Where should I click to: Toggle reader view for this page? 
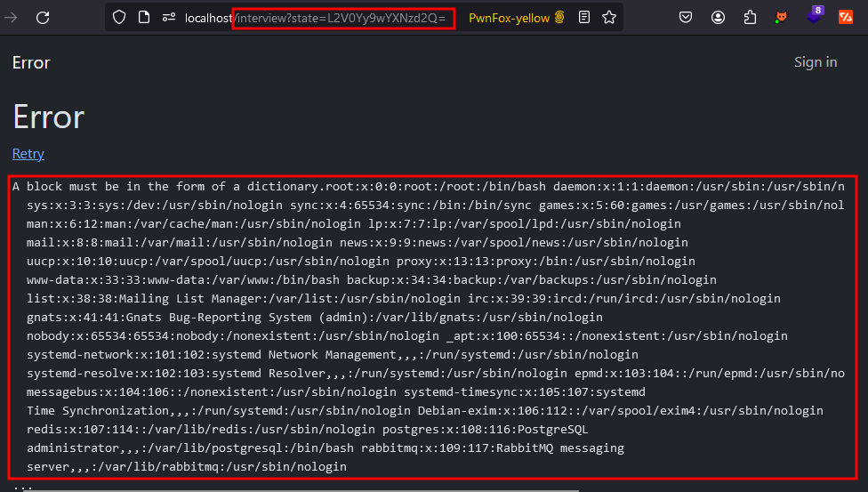click(583, 17)
